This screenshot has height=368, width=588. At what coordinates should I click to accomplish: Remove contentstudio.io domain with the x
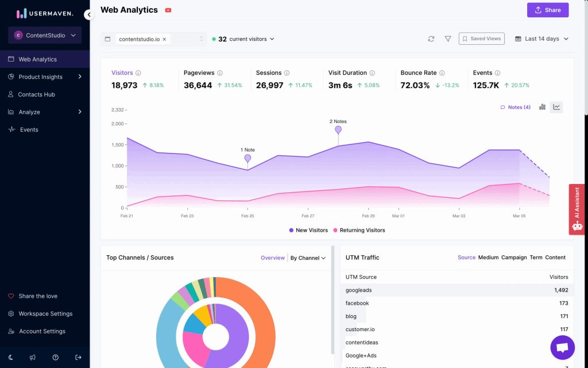164,39
